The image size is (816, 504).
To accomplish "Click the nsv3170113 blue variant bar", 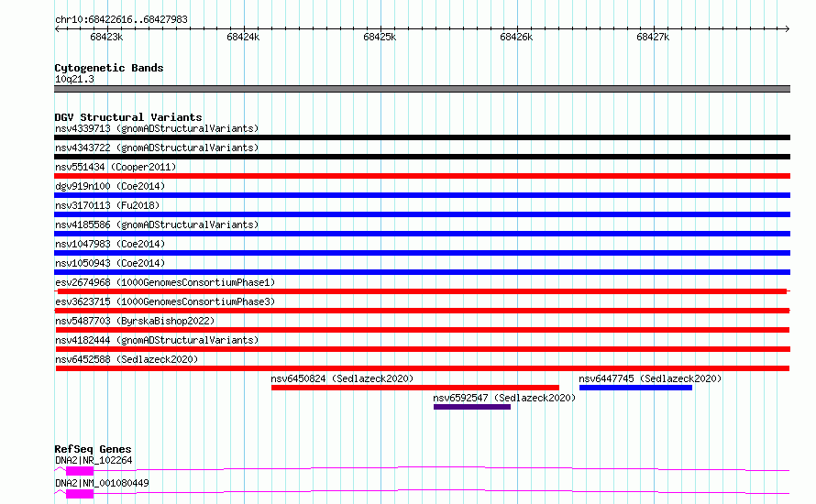I will 422,214.
